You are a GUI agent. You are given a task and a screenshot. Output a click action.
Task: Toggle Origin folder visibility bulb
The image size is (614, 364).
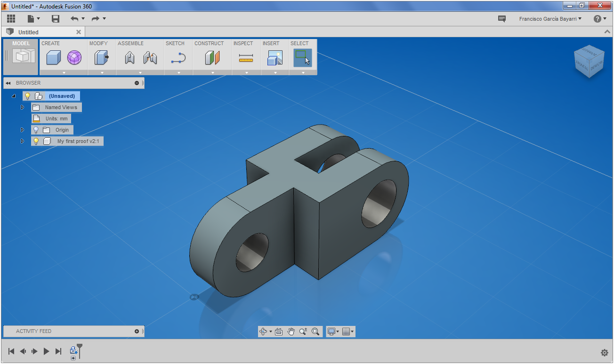(36, 130)
